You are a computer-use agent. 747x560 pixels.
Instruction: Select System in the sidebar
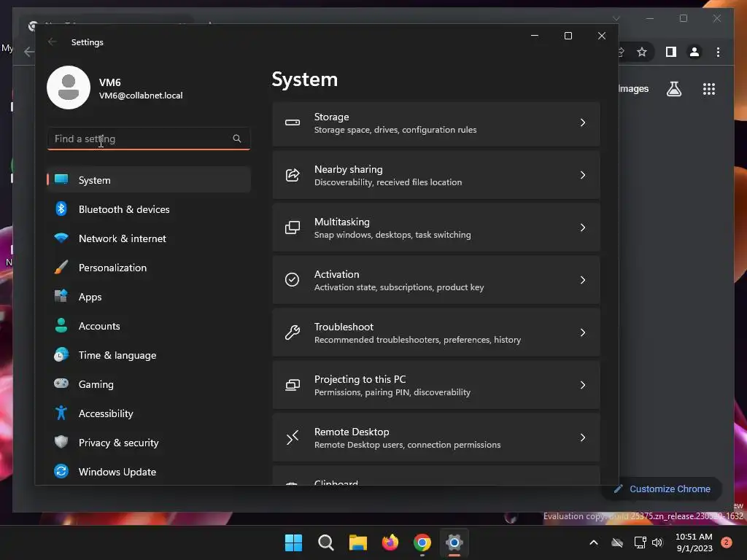pyautogui.click(x=149, y=180)
